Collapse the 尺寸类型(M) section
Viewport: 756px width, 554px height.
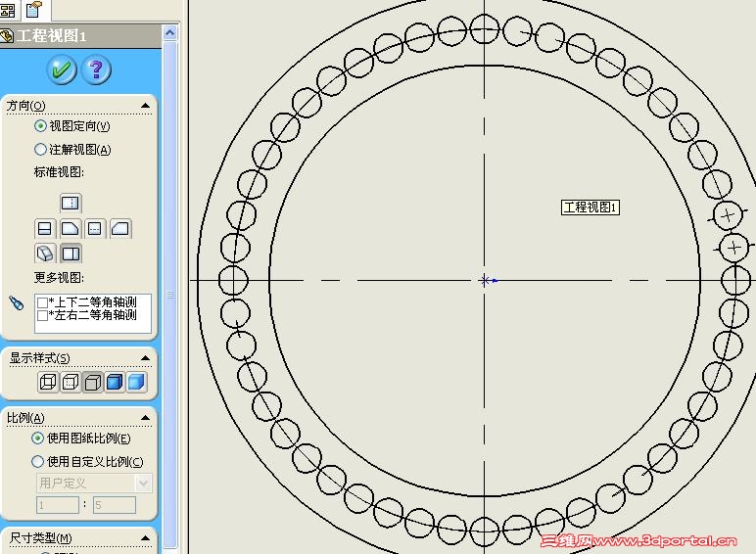(146, 538)
